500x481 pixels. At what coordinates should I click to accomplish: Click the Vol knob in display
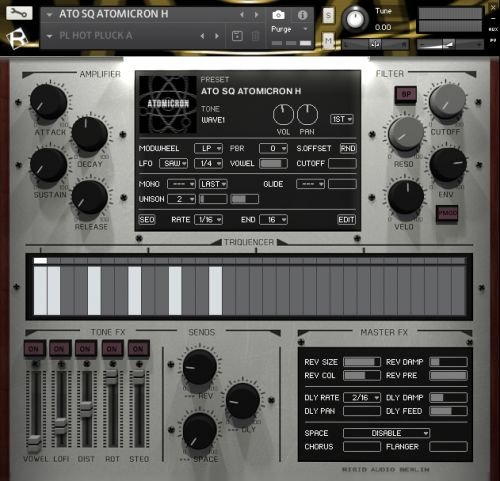(x=283, y=114)
